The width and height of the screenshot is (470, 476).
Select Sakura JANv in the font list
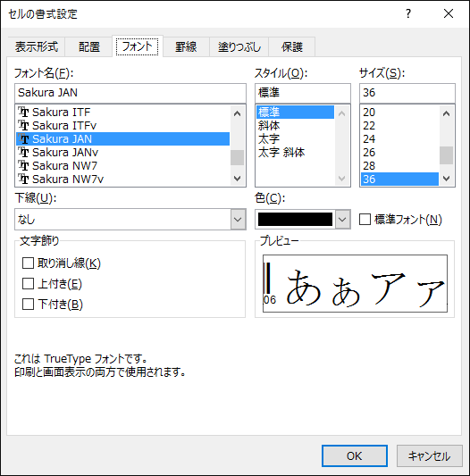pyautogui.click(x=122, y=152)
